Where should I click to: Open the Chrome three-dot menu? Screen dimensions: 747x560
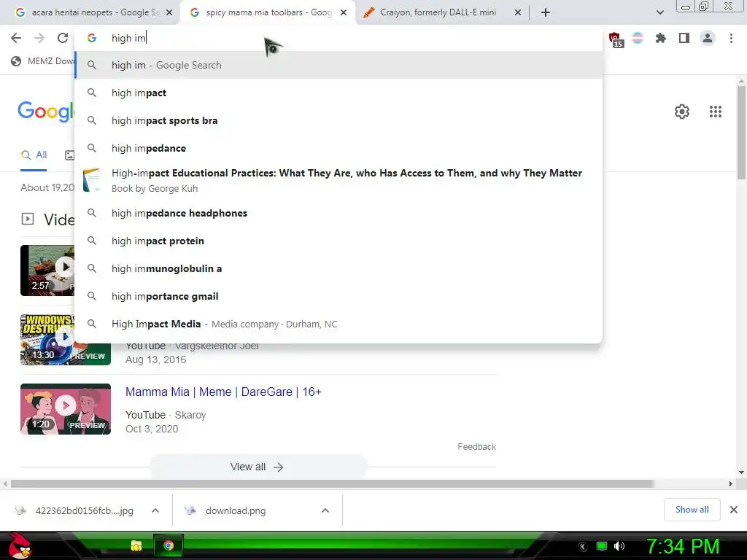point(731,38)
